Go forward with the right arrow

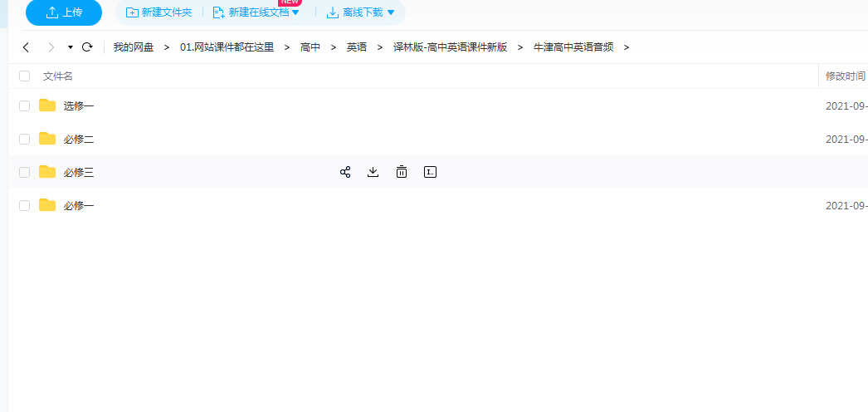51,47
